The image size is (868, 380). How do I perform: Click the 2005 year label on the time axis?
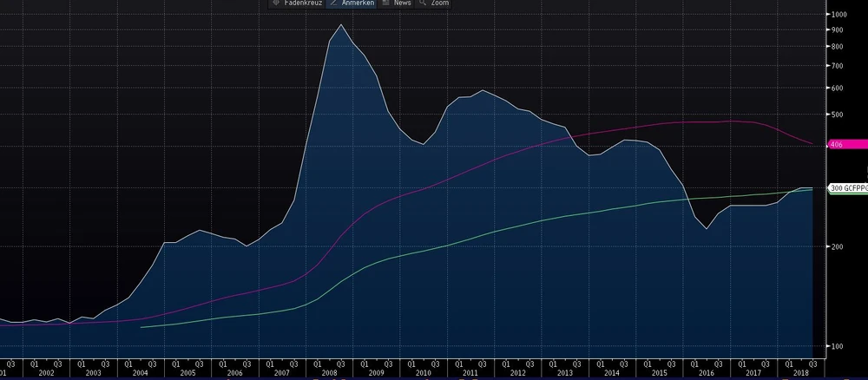[187, 372]
